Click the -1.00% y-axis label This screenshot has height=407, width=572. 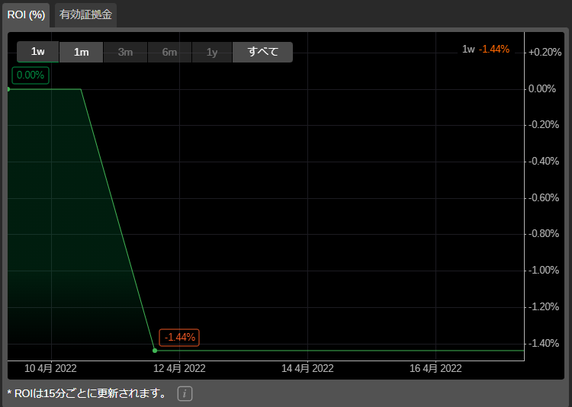click(544, 270)
